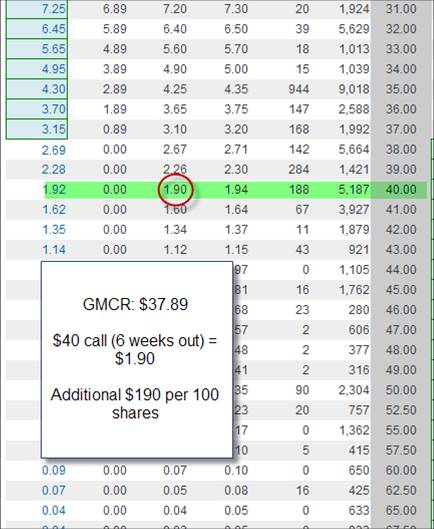The image size is (434, 529).
Task: Select strike price 47.00
Action: (x=401, y=330)
